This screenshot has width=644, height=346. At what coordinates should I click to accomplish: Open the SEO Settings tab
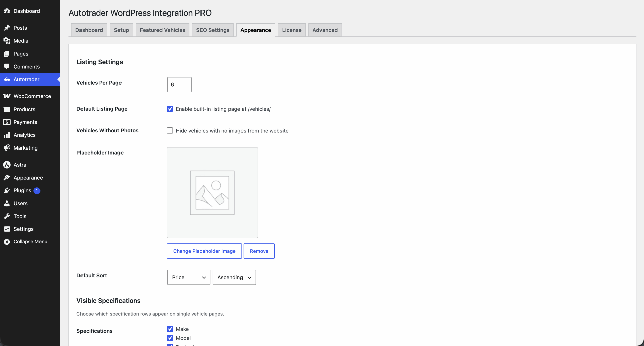(x=213, y=30)
